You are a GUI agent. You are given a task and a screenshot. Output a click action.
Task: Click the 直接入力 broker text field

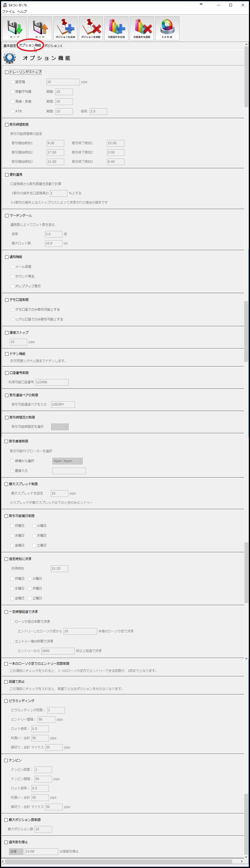(x=69, y=471)
